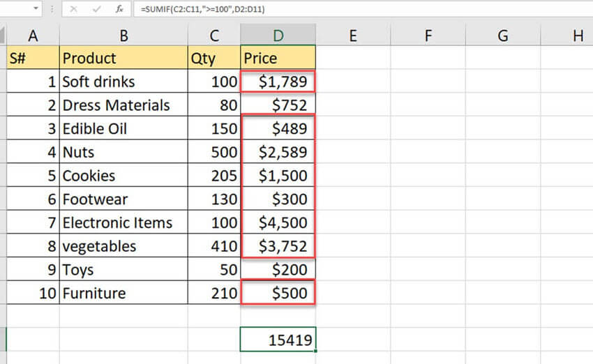
Task: Click the Price header cell
Action: (278, 58)
